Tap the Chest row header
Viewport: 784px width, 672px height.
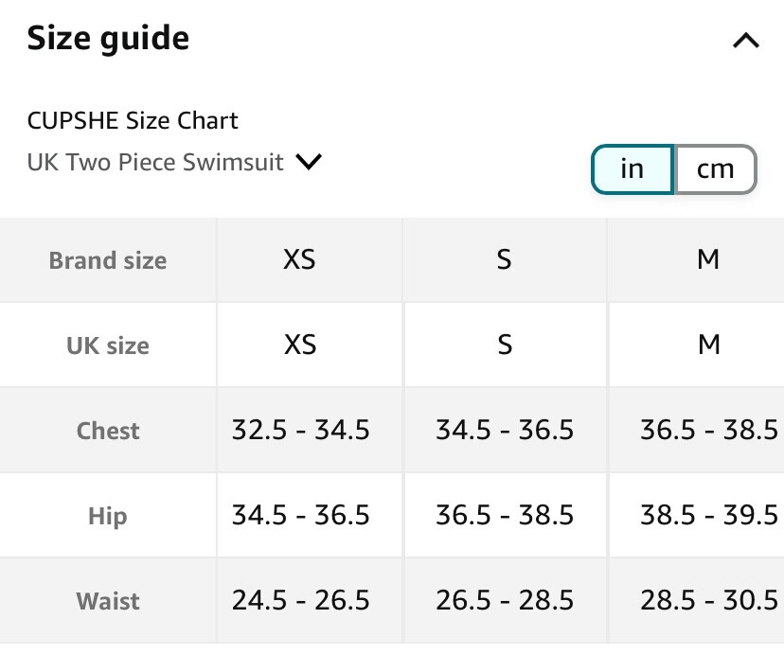coord(108,431)
